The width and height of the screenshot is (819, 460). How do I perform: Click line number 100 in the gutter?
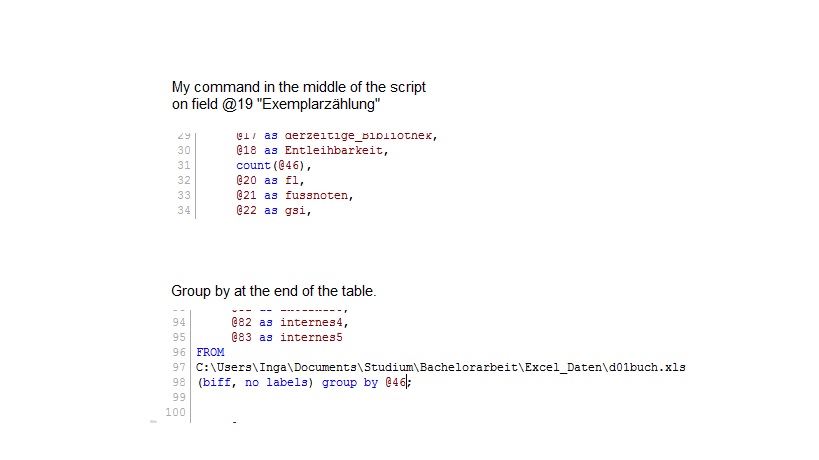177,412
